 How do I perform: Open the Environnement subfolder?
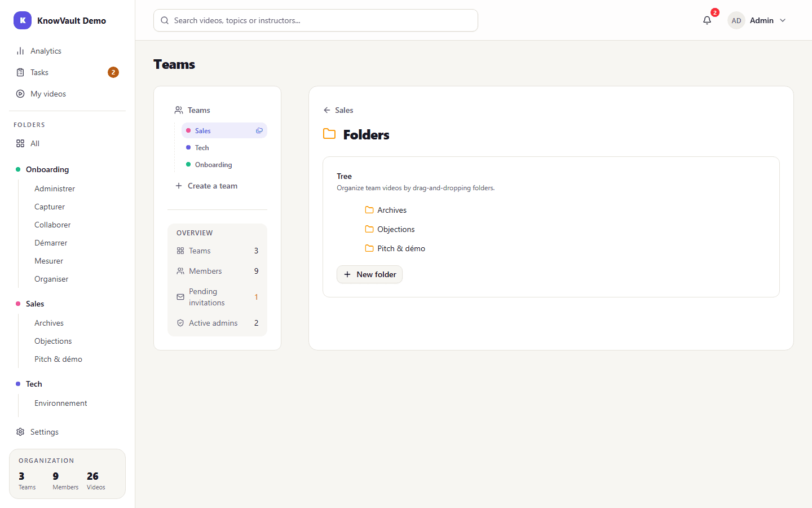point(61,403)
